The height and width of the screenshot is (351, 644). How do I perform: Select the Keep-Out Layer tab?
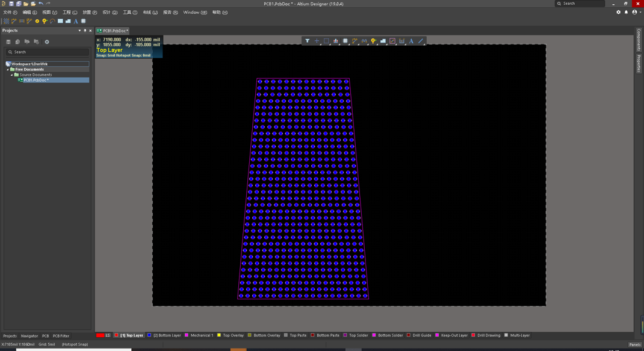pyautogui.click(x=454, y=335)
